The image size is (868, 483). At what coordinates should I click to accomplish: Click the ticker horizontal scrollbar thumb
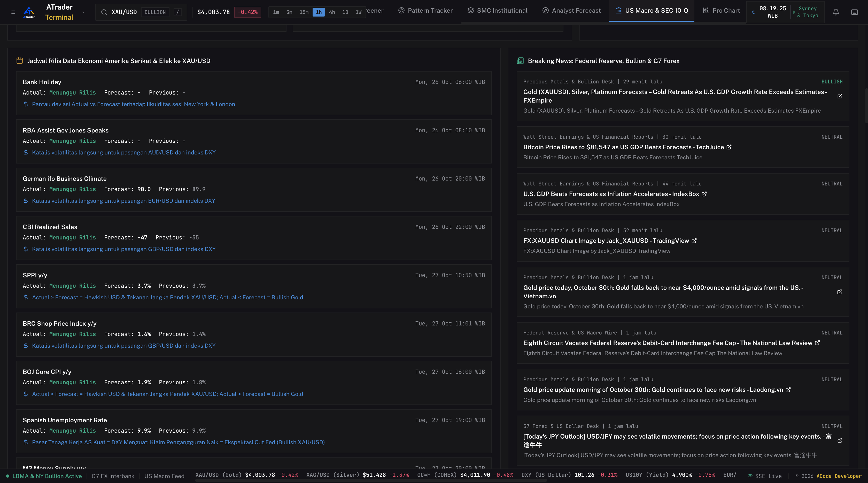[x=371, y=481]
